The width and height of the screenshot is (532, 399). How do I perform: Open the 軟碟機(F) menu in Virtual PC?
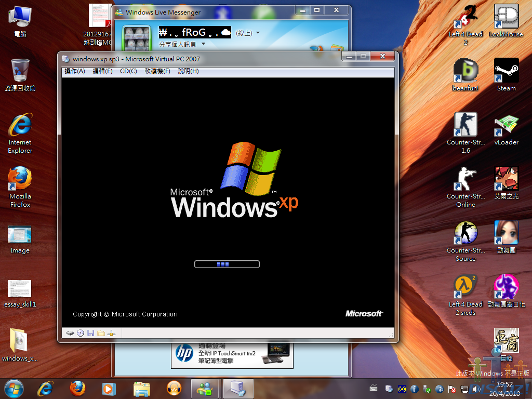(157, 71)
